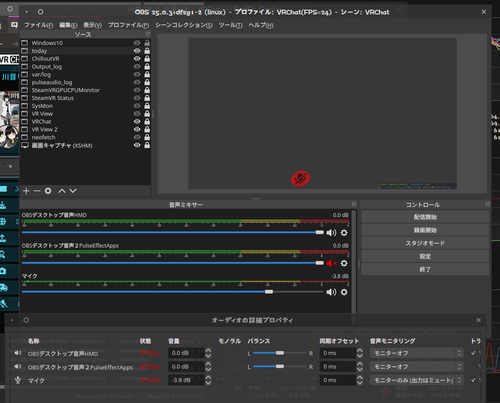Click the 配信開始 button

click(x=425, y=217)
